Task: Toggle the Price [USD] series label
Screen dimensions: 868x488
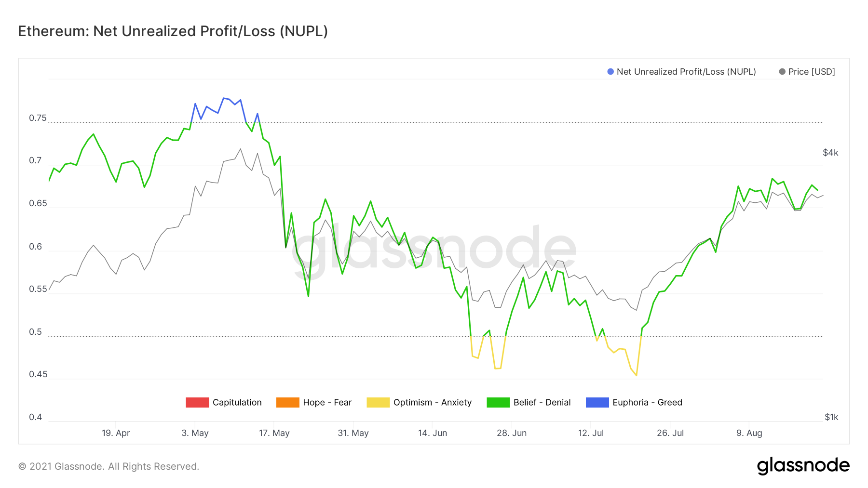Action: click(812, 72)
